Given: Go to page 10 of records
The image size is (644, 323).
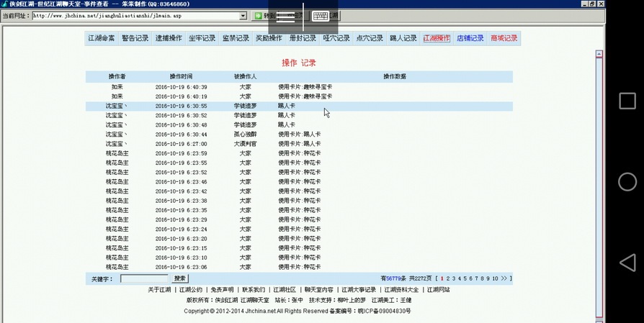Looking at the screenshot, I should tap(495, 278).
